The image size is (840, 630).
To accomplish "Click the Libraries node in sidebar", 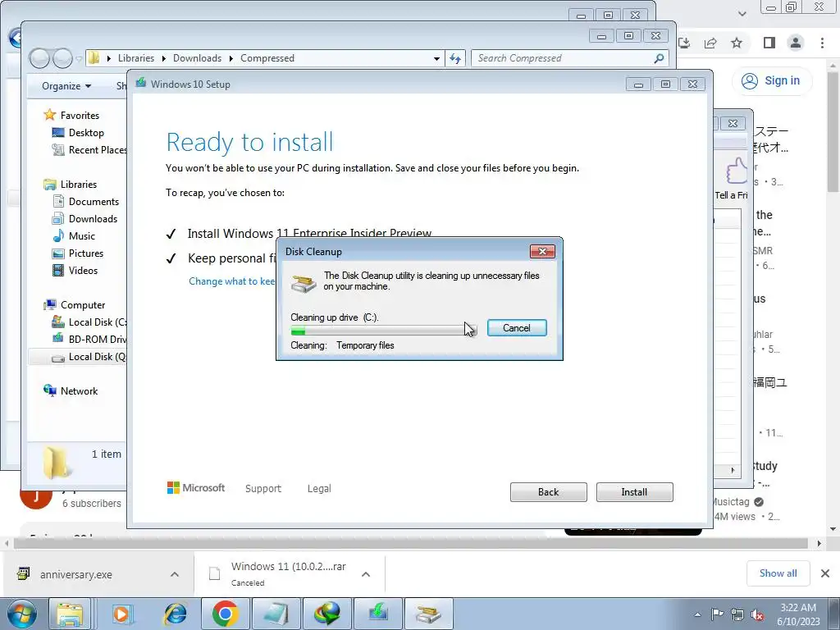I will point(78,185).
